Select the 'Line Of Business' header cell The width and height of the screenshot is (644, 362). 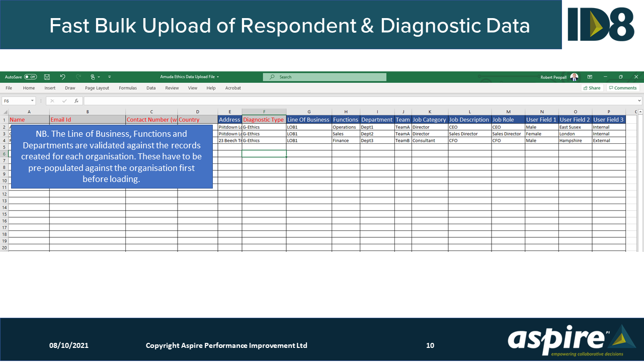pos(309,120)
